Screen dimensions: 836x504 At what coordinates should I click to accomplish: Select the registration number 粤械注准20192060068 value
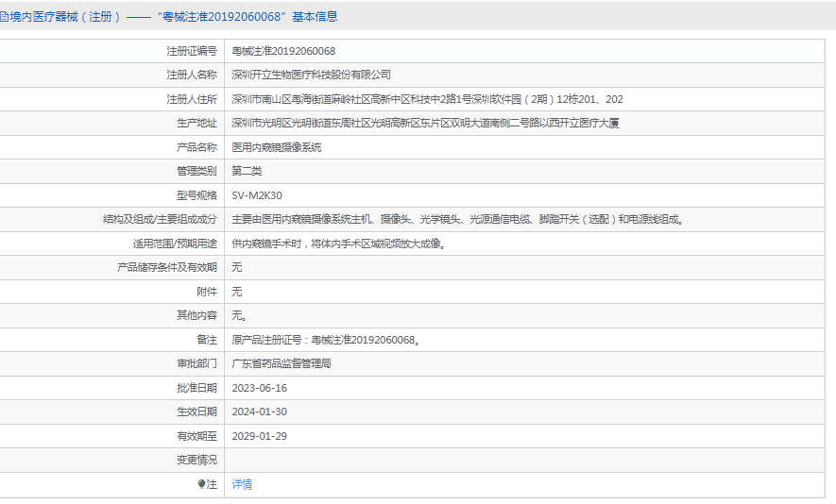point(283,51)
